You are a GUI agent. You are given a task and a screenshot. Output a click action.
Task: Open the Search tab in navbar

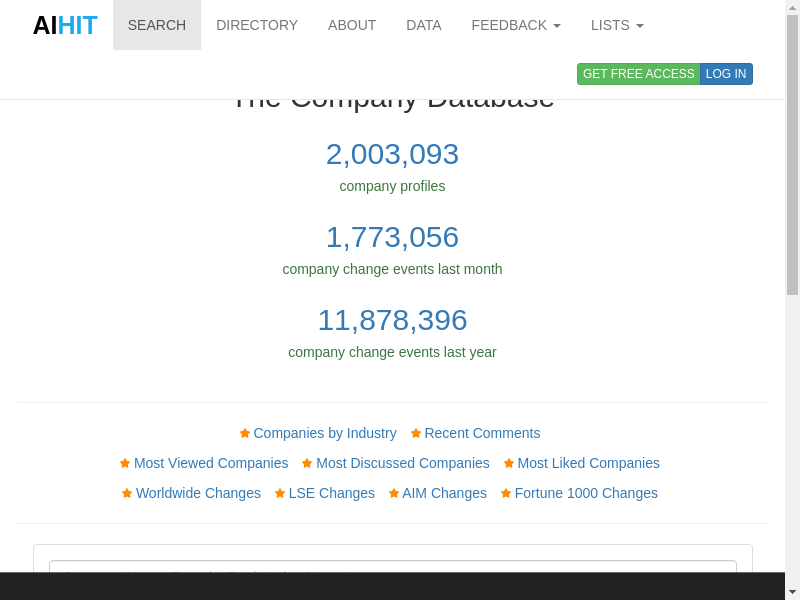157,25
